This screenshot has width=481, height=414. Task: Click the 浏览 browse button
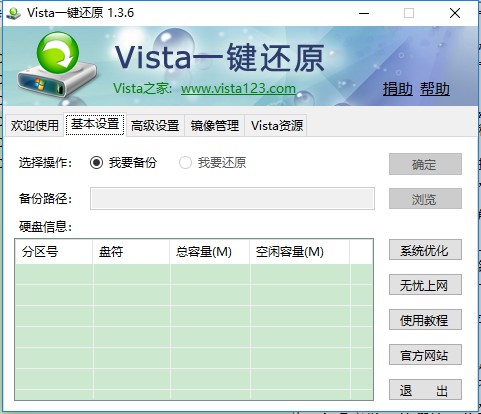(x=425, y=199)
